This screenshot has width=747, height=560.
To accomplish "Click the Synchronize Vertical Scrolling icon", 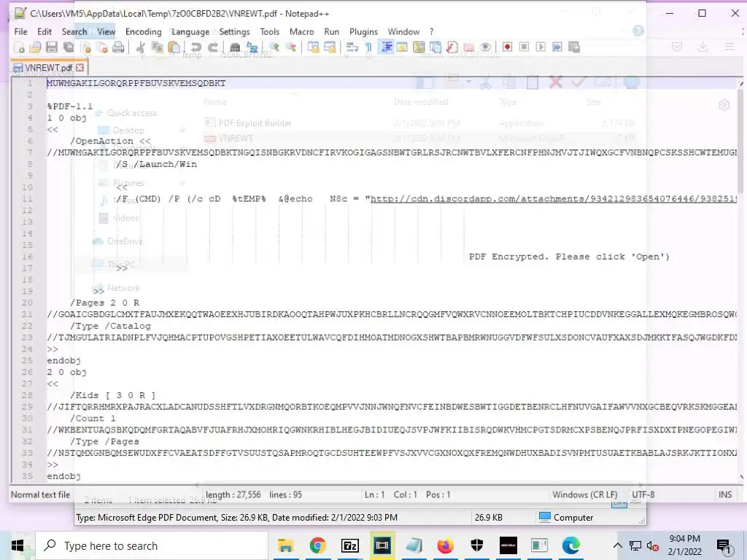I will coord(313,47).
